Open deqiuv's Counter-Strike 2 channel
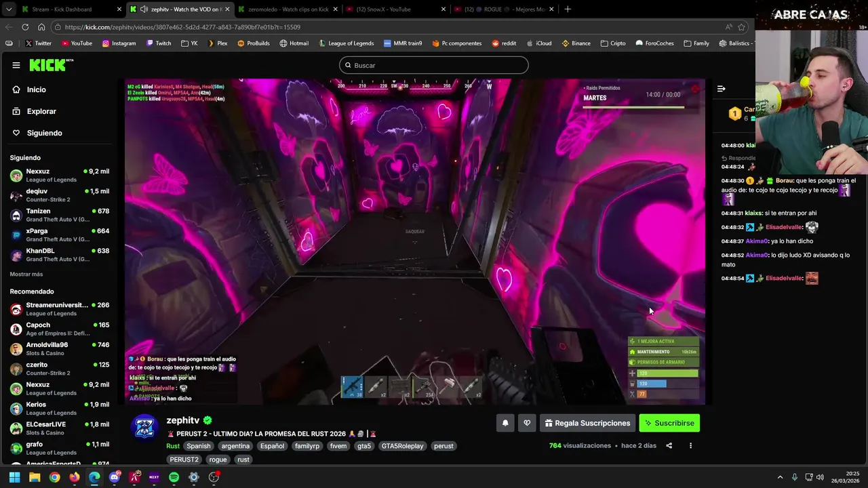Viewport: 868px width, 488px height. (x=60, y=195)
